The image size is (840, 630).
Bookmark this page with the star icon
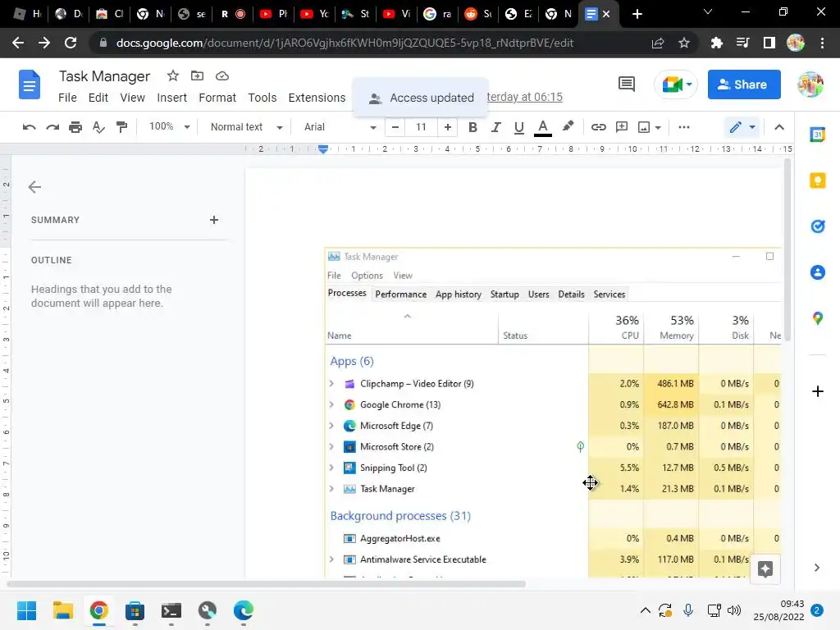[683, 43]
